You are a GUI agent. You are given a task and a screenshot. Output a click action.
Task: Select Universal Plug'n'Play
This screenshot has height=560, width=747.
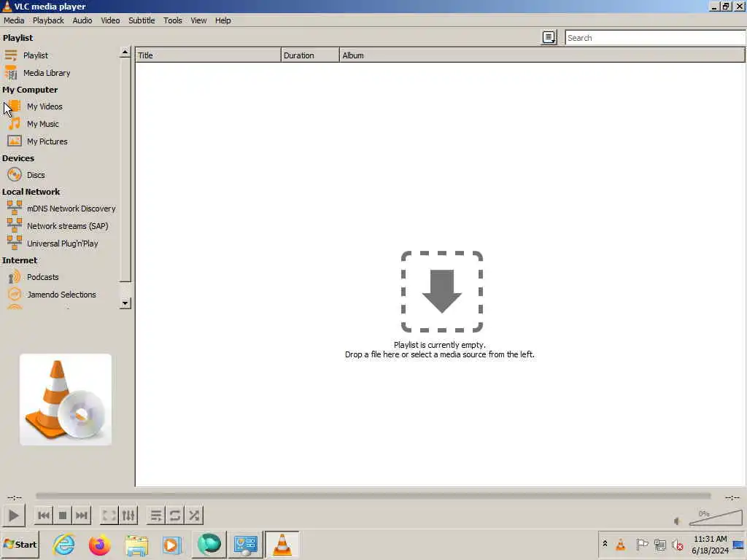coord(63,244)
